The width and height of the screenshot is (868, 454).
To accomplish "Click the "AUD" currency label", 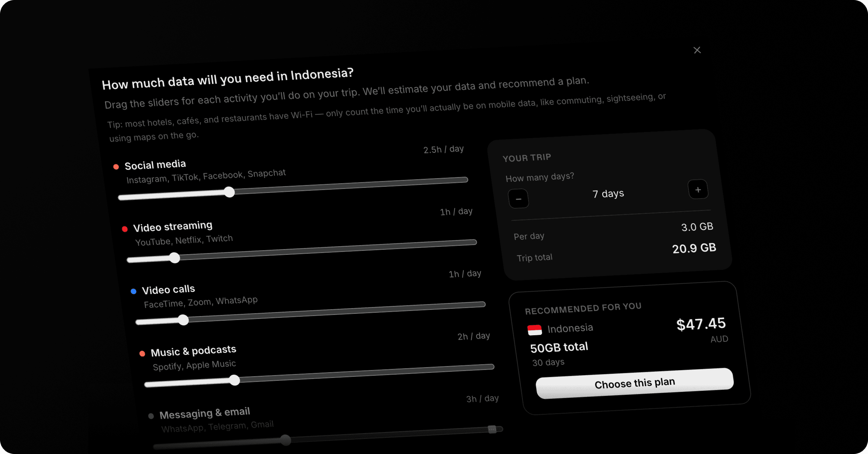I will click(719, 339).
